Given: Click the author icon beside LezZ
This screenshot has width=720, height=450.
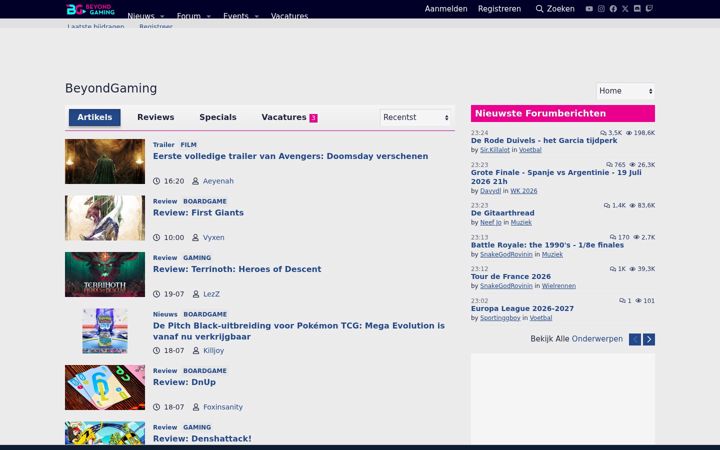Looking at the screenshot, I should (196, 294).
